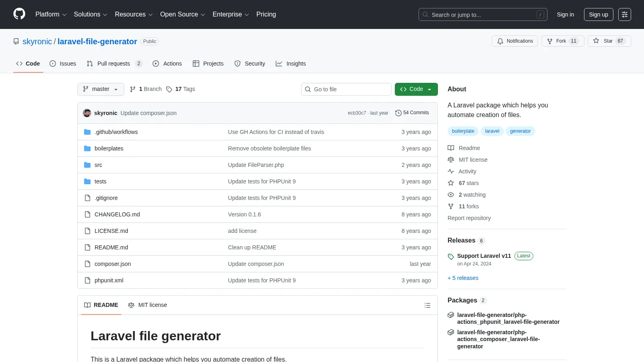Click the Notifications bell button
This screenshot has height=362, width=644.
coord(515,41)
